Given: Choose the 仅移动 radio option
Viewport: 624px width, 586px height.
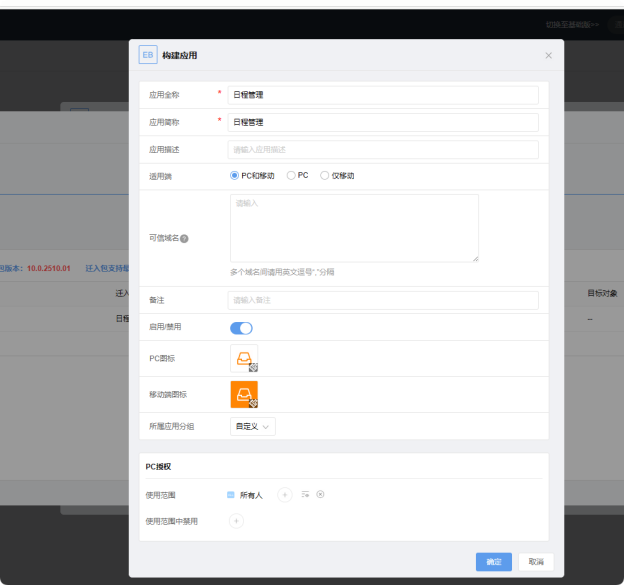Looking at the screenshot, I should tap(325, 175).
